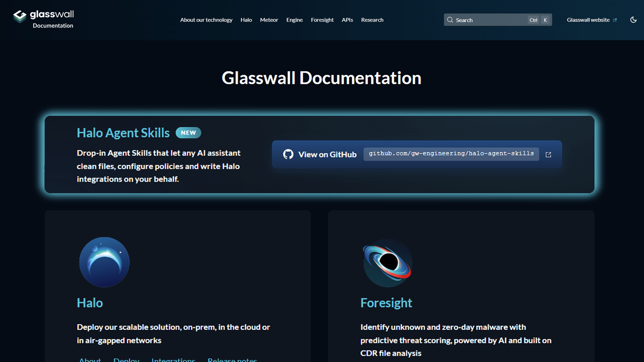Image resolution: width=644 pixels, height=362 pixels.
Task: Click the NEW badge
Action: (x=188, y=133)
